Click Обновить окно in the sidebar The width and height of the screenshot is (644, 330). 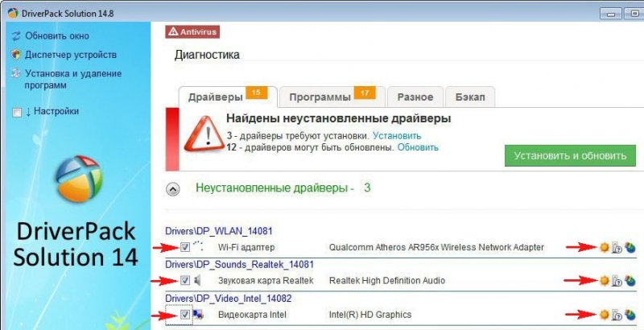pos(56,35)
